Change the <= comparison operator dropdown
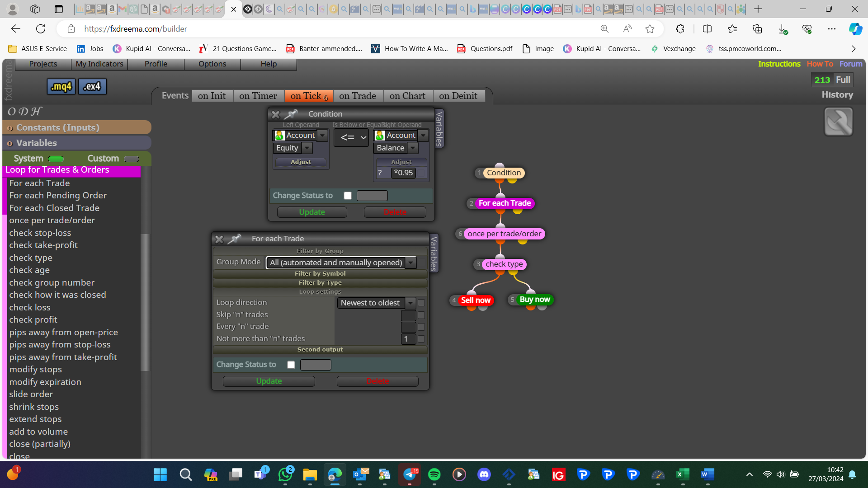Screen dimensions: 868x488 (x=351, y=137)
